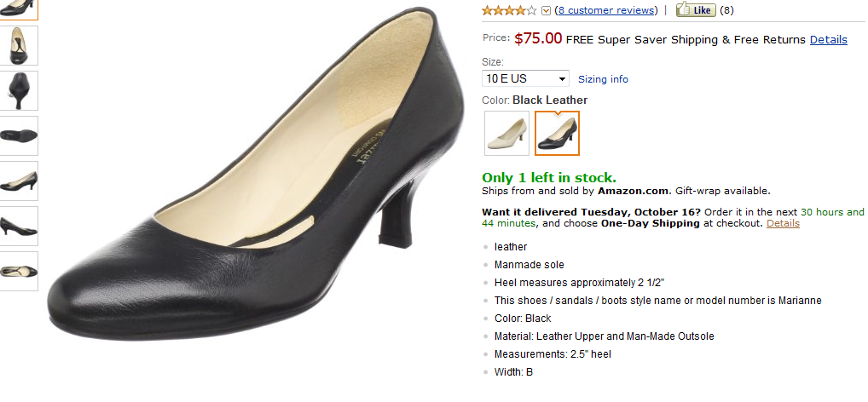Click the $75.00 price text
This screenshot has width=868, height=402.
(x=538, y=38)
